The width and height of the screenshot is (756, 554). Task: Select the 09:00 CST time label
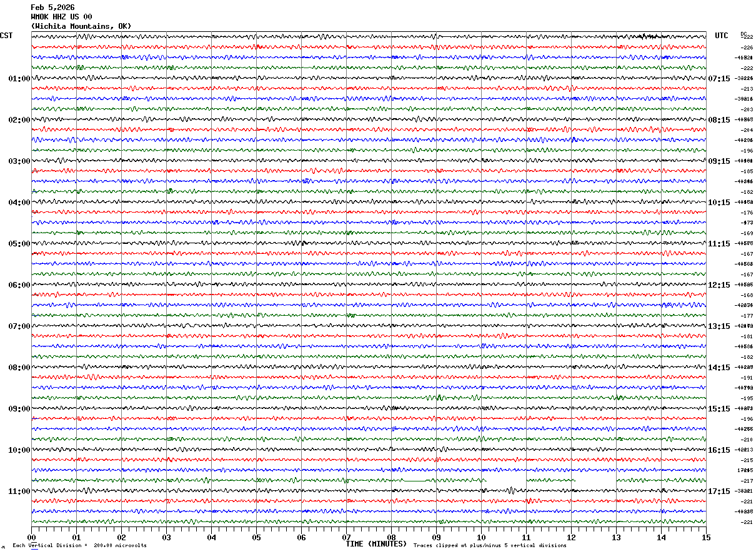point(19,409)
